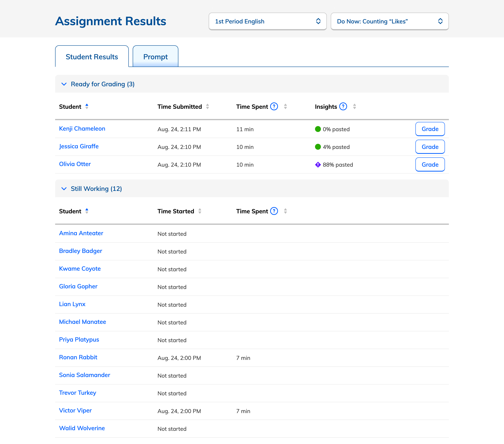Click Time Spent help icon in Ready for Grading
Viewport: 504px width, 444px height.
pyautogui.click(x=274, y=107)
